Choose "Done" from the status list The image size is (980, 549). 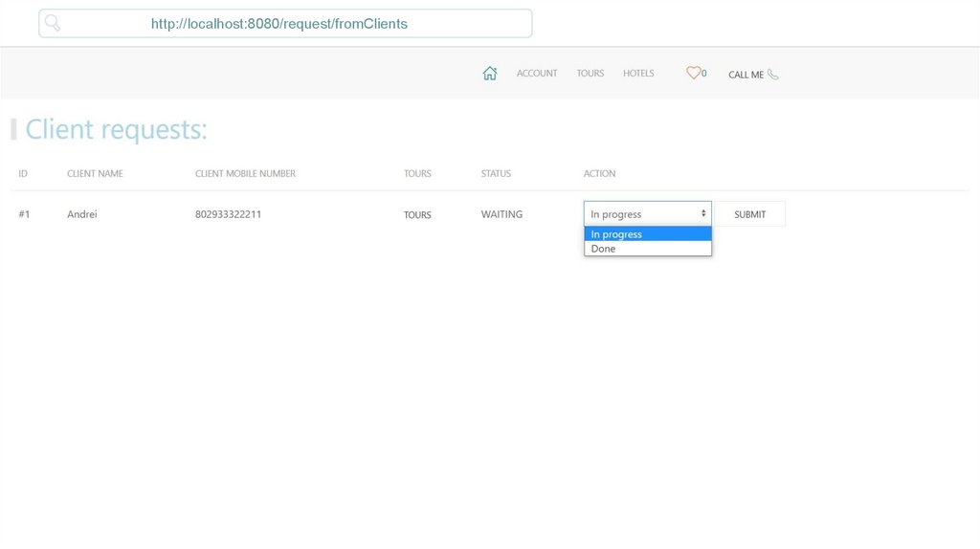pos(647,249)
